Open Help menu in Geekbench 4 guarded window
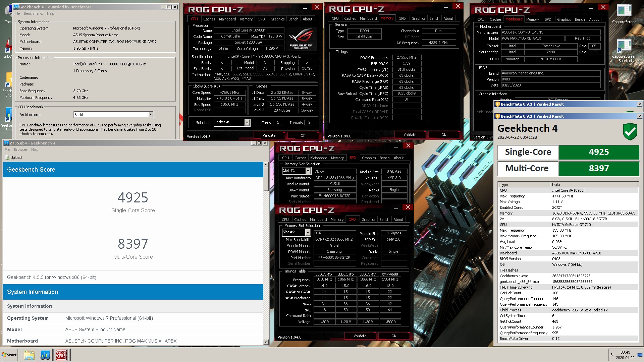This screenshot has height=362, width=644. (x=51, y=13)
